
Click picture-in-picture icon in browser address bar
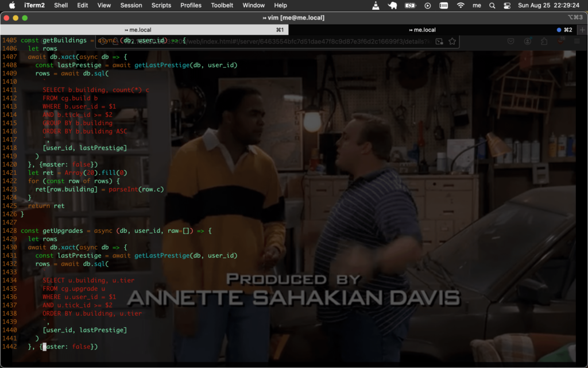click(x=439, y=41)
